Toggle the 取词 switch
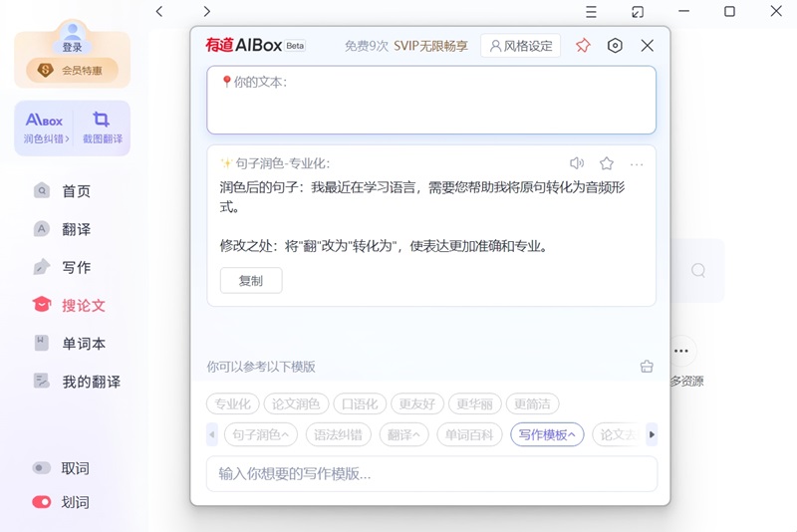 click(42, 468)
